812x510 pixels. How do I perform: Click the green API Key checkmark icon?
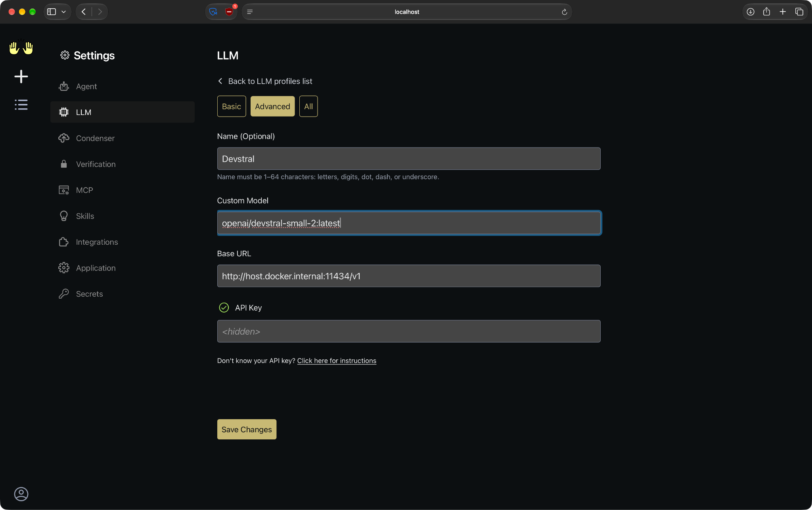(224, 308)
